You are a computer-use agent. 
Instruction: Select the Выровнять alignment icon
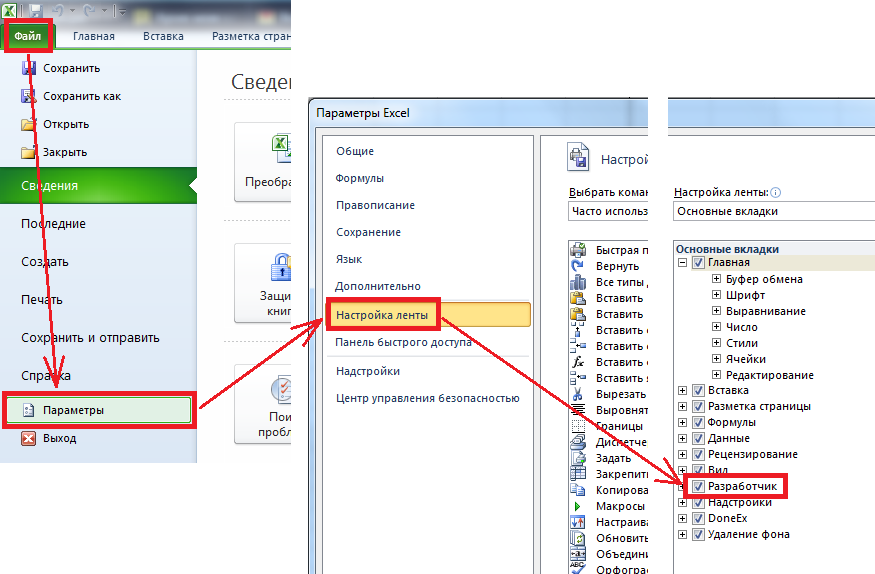pyautogui.click(x=578, y=410)
